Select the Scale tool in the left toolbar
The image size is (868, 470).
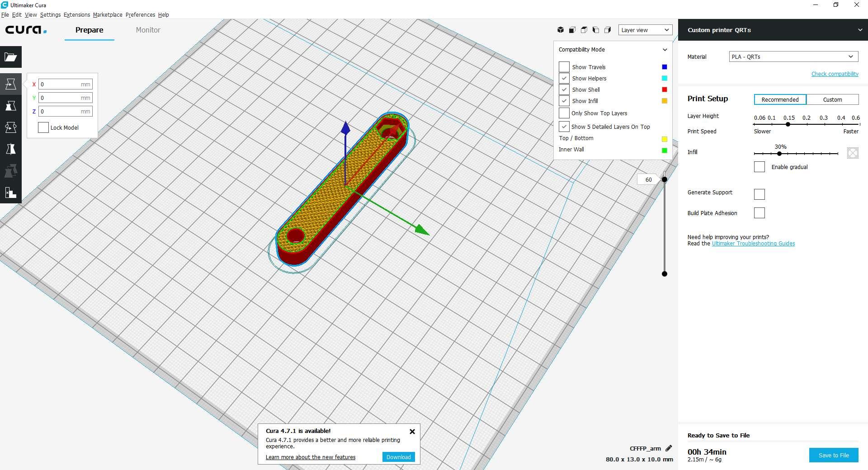[x=11, y=106]
